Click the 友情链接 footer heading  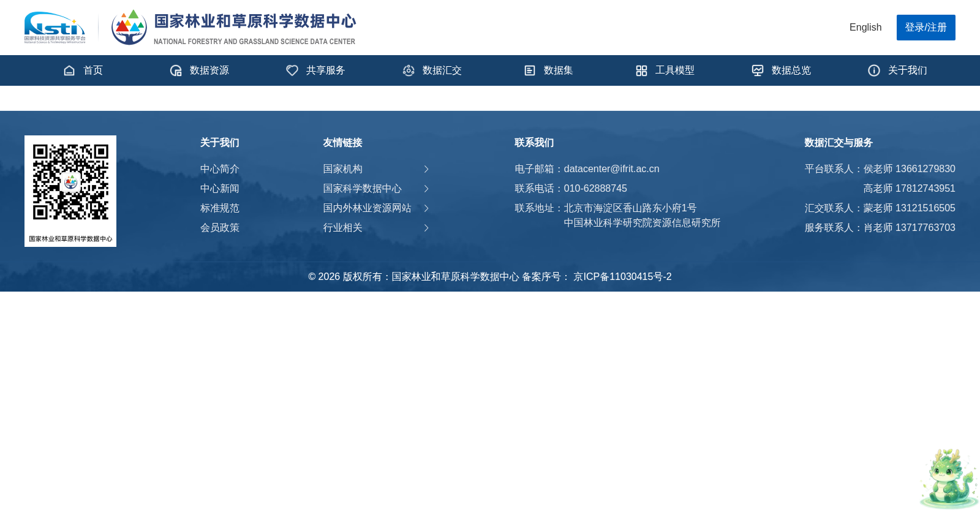(343, 143)
